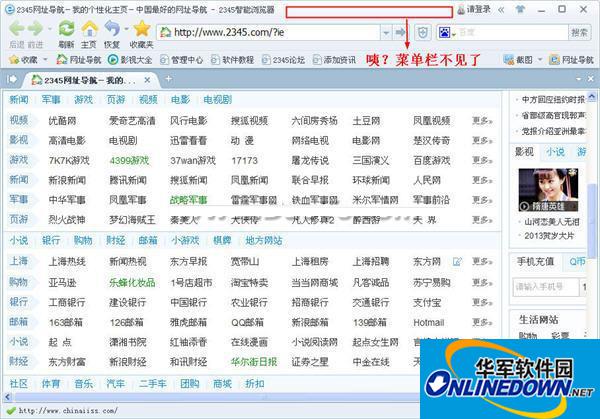Click the go arrow beside the address bar
Image resolution: width=600 pixels, height=419 pixels.
click(x=400, y=33)
